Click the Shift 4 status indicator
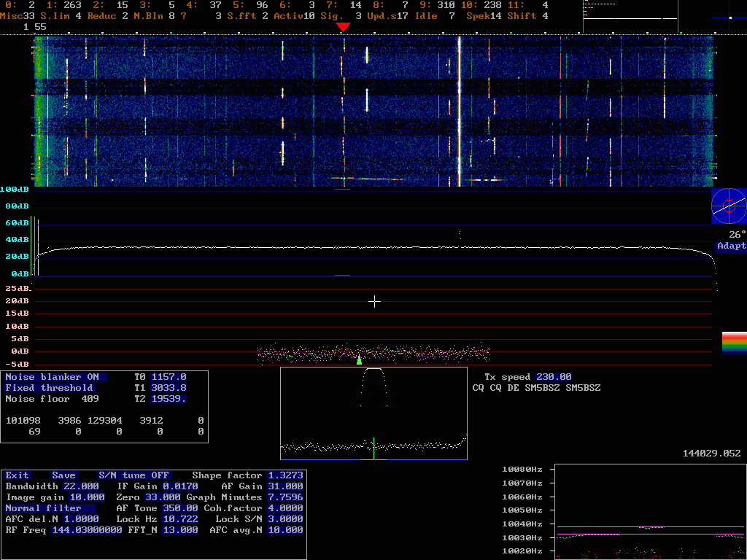747x560 pixels. click(528, 16)
